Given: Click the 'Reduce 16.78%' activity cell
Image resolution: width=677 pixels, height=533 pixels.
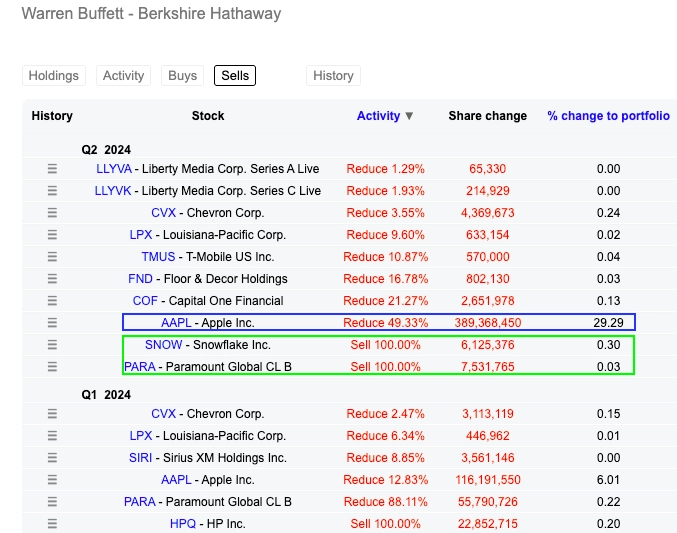Looking at the screenshot, I should (x=386, y=279).
